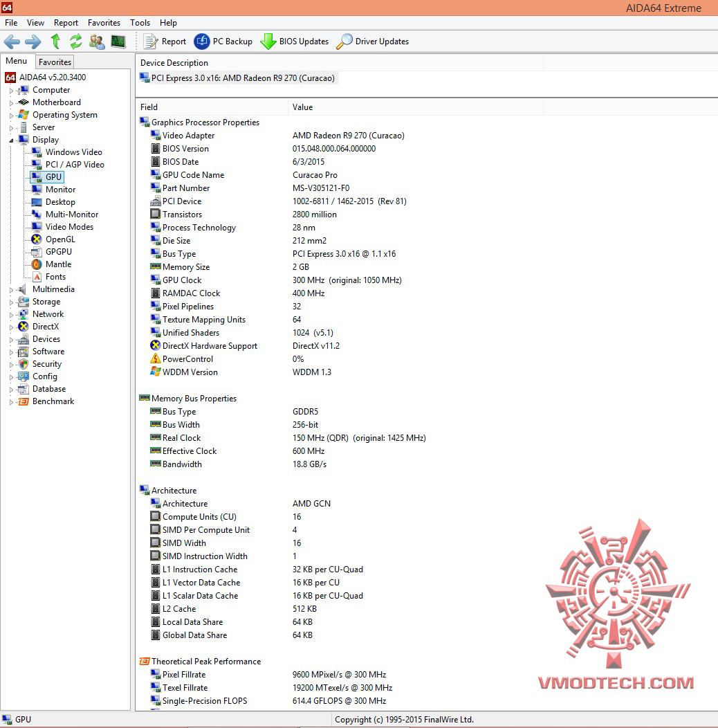
Task: Open the Report menu
Action: pyautogui.click(x=66, y=23)
